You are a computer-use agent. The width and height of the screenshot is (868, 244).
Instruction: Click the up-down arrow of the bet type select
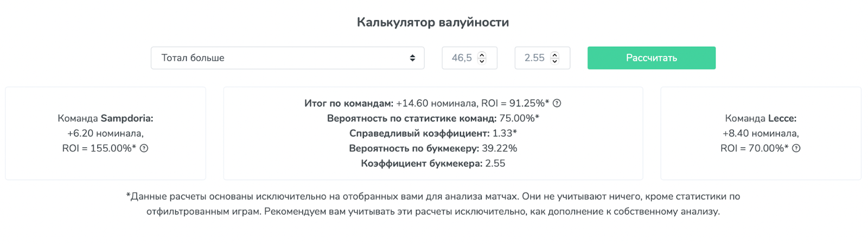coord(412,58)
